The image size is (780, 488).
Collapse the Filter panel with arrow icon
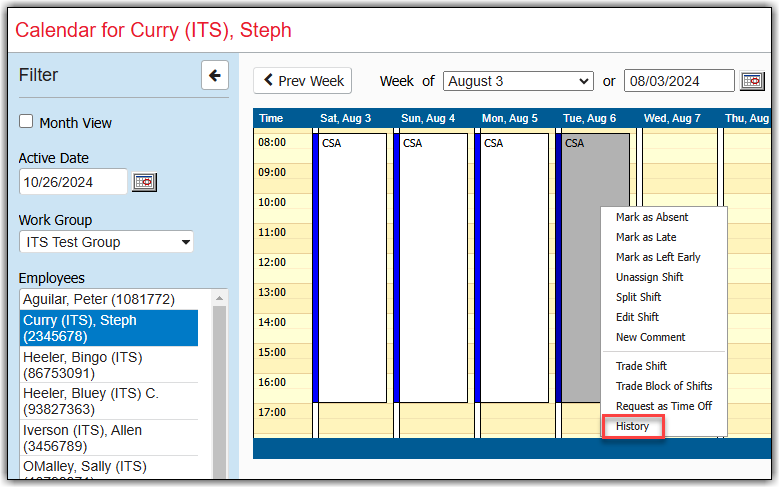[215, 75]
